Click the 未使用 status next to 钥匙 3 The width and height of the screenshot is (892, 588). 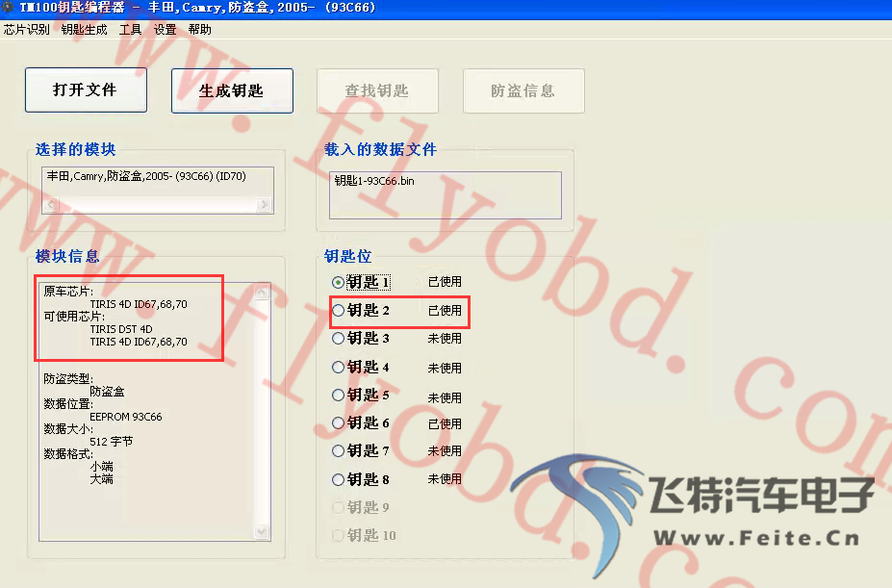445,339
